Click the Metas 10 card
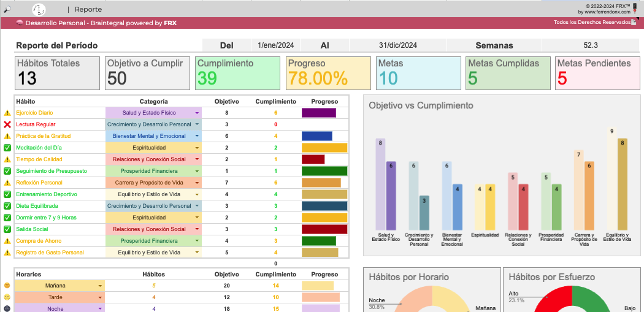The width and height of the screenshot is (644, 312). pyautogui.click(x=418, y=73)
